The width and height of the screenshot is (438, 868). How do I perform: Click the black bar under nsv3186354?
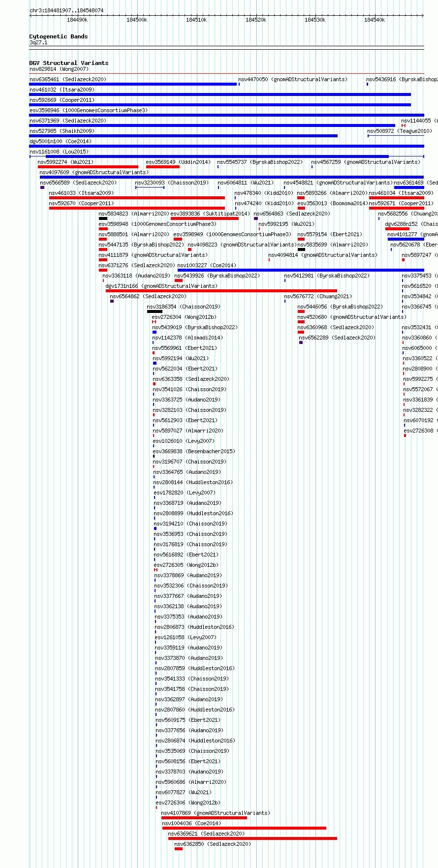click(x=155, y=311)
